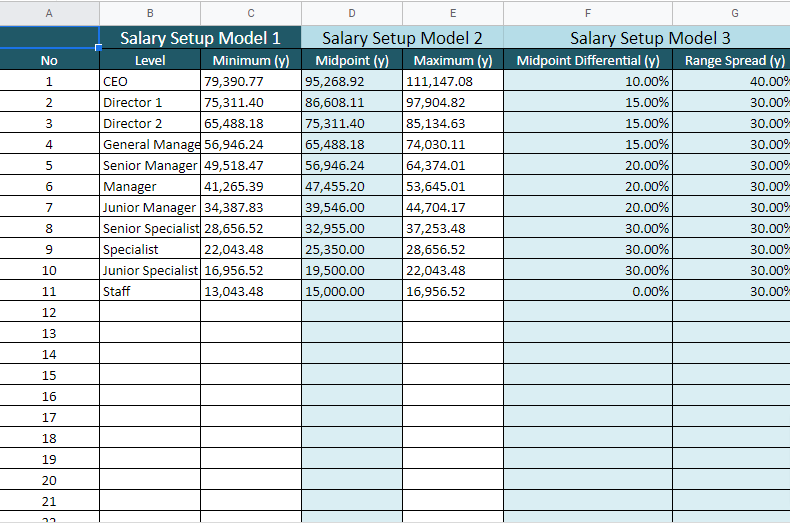This screenshot has height=523, width=790.
Task: Click the CEO range spread 40.00% cell
Action: 732,81
